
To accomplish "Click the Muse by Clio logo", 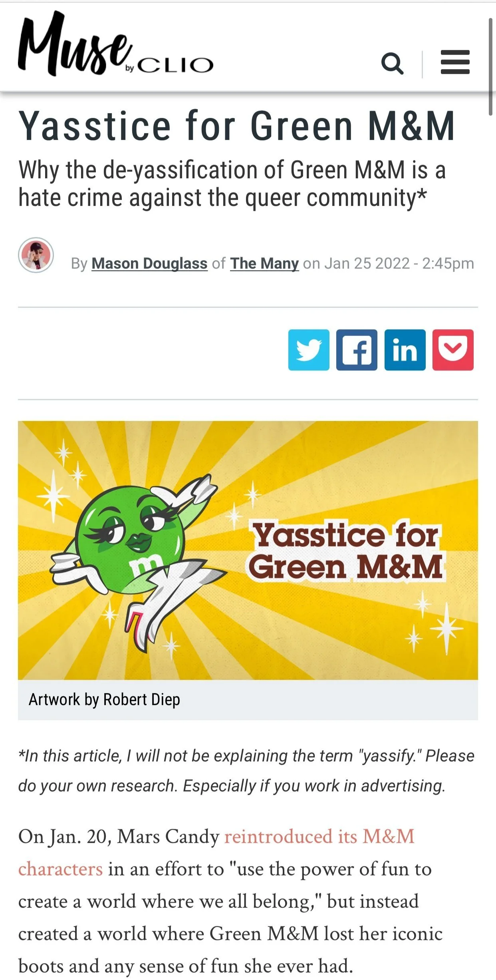I will coord(116,44).
